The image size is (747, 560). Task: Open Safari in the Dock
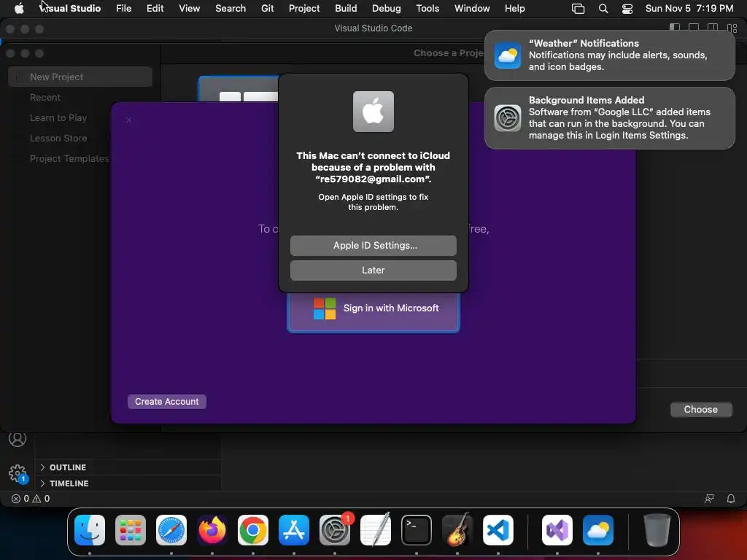tap(171, 530)
